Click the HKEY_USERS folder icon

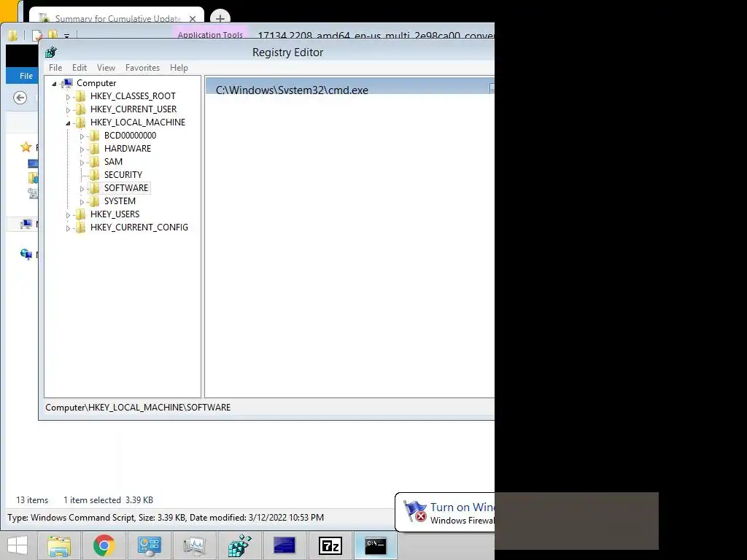[81, 214]
